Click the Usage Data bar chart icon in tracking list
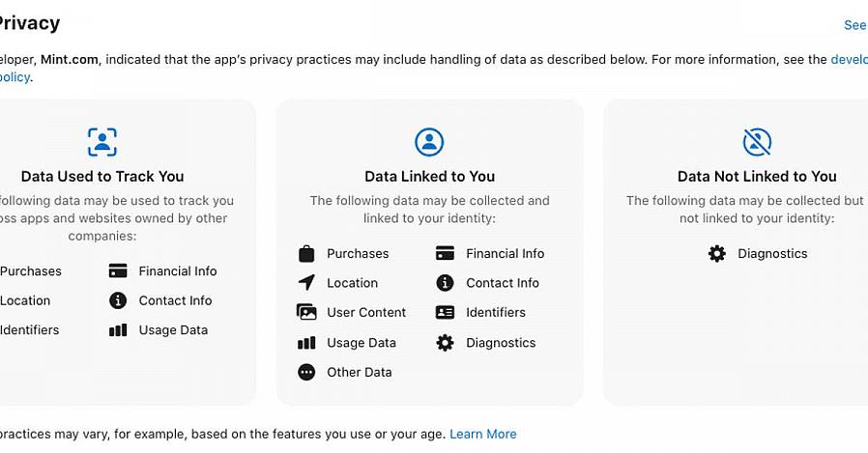The height and width of the screenshot is (453, 868). tap(118, 330)
